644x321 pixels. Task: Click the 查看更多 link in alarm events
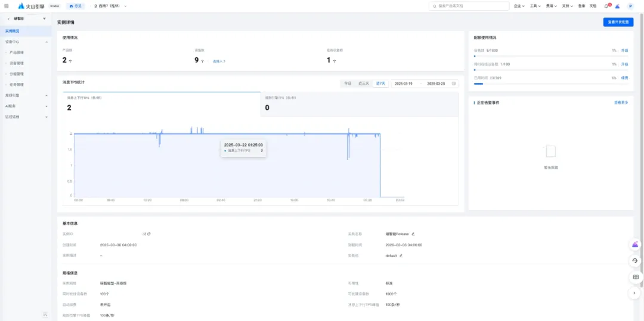click(621, 103)
